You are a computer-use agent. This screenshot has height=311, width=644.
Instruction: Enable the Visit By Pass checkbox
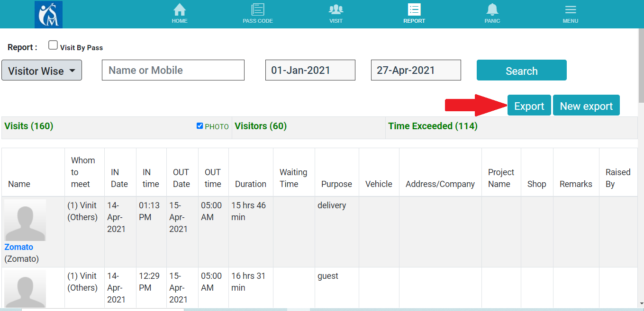pos(53,45)
